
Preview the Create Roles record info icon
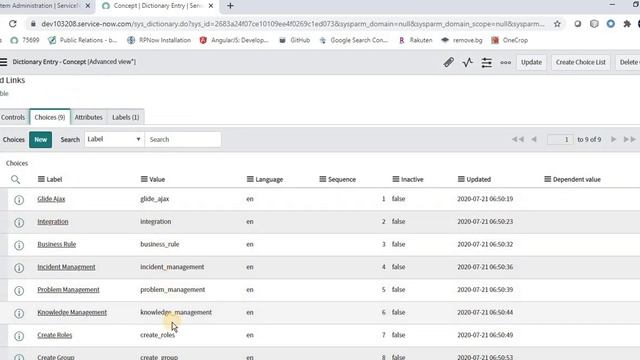click(19, 336)
